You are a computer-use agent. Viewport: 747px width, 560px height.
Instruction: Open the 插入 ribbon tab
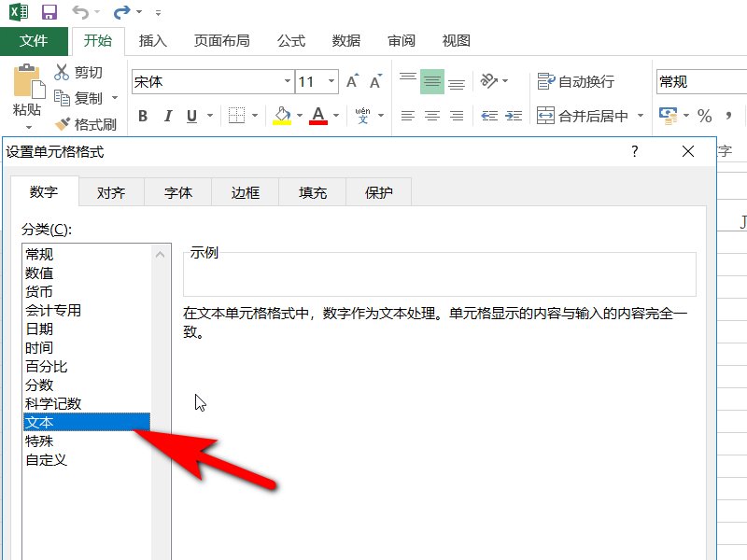pos(152,41)
